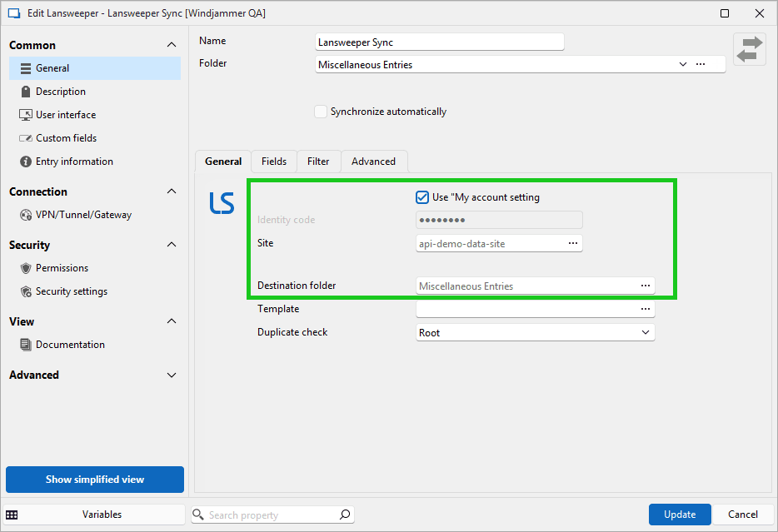Image resolution: width=778 pixels, height=532 pixels.
Task: Open Custom fields settings
Action: pos(65,137)
